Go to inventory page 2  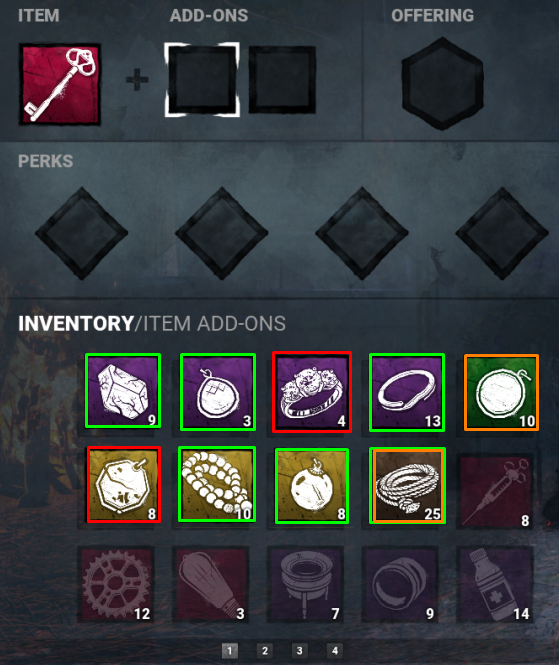(x=265, y=651)
